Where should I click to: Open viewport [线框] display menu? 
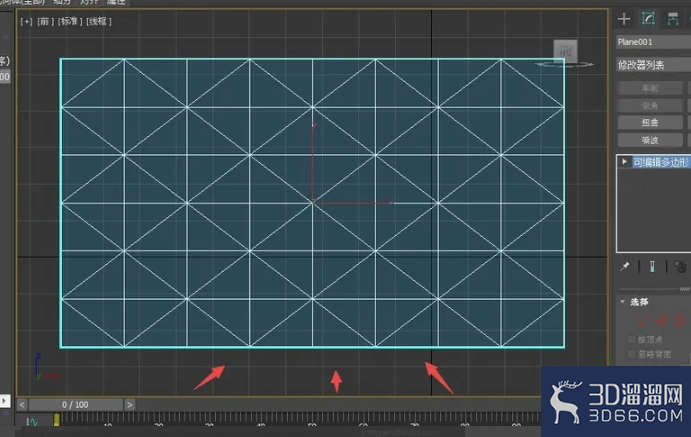point(99,21)
